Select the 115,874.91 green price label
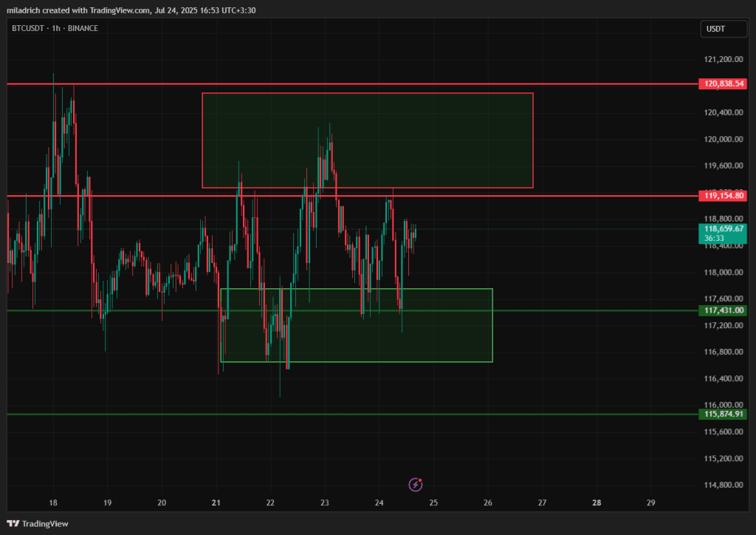 pyautogui.click(x=724, y=414)
